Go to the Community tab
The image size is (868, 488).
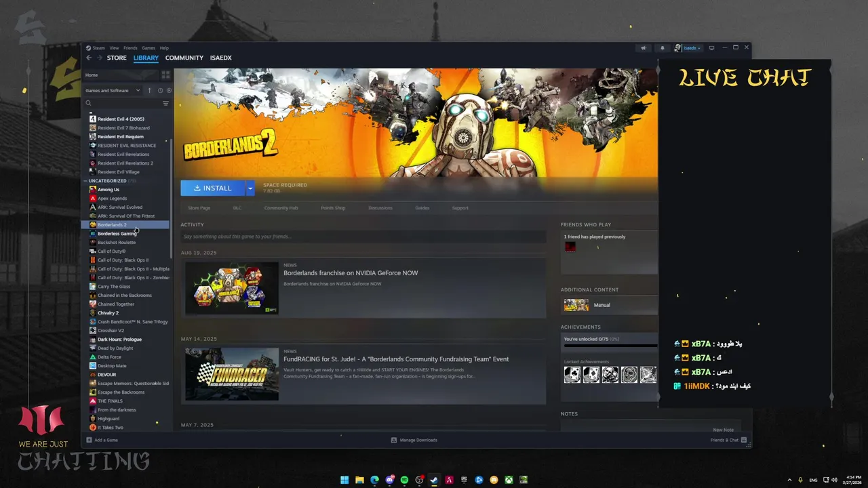point(184,58)
